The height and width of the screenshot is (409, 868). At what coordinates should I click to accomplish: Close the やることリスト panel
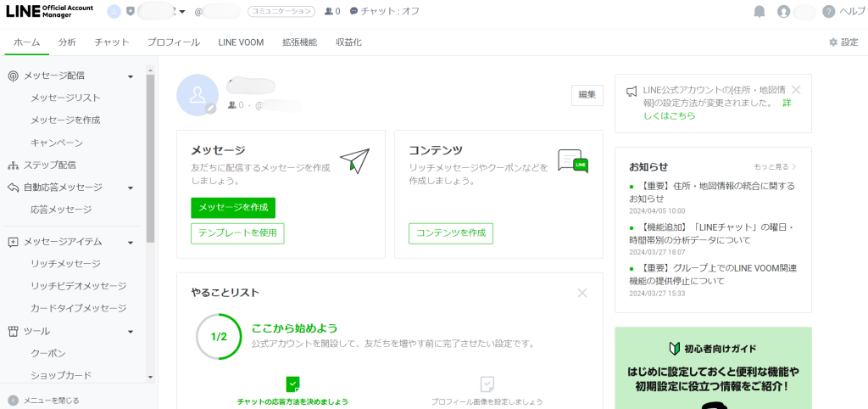click(581, 293)
